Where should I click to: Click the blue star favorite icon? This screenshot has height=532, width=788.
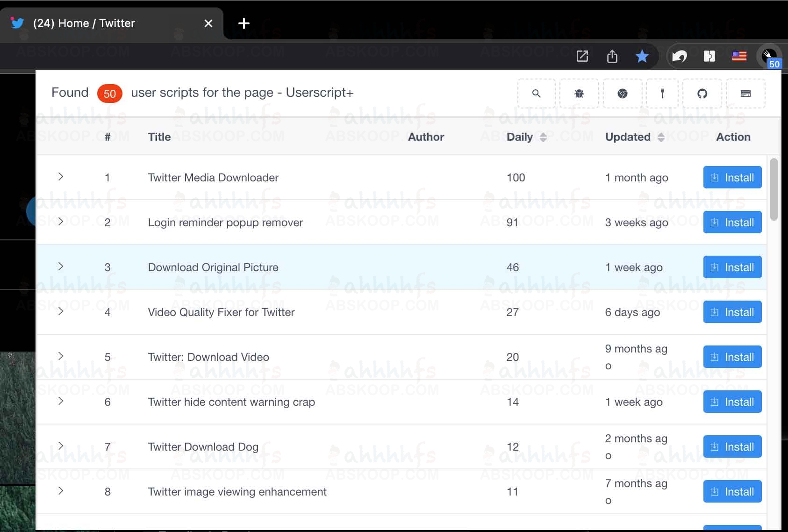(642, 56)
